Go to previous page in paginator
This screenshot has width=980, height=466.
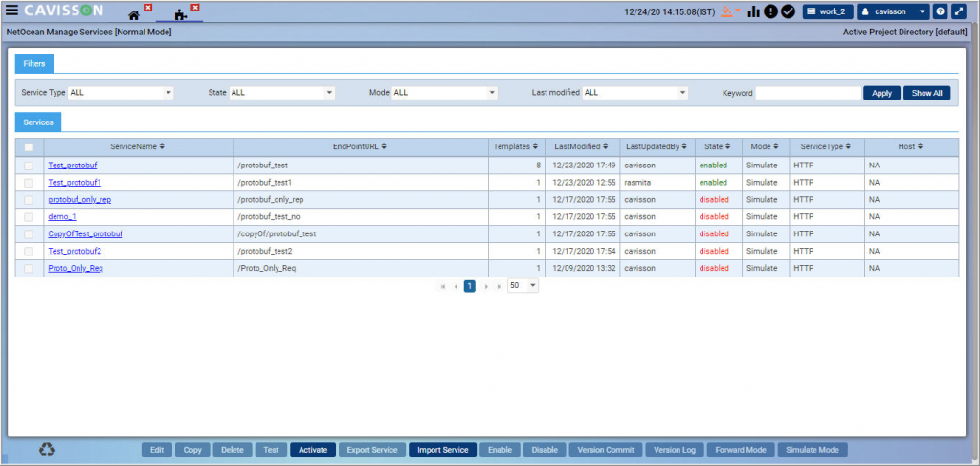point(456,286)
